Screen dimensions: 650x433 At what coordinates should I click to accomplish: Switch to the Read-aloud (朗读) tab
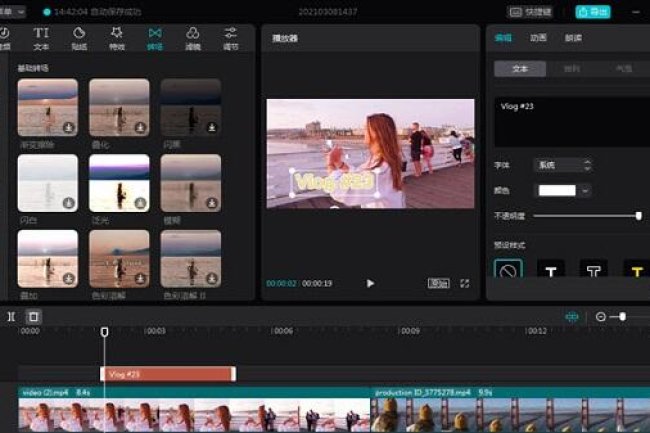pos(573,38)
